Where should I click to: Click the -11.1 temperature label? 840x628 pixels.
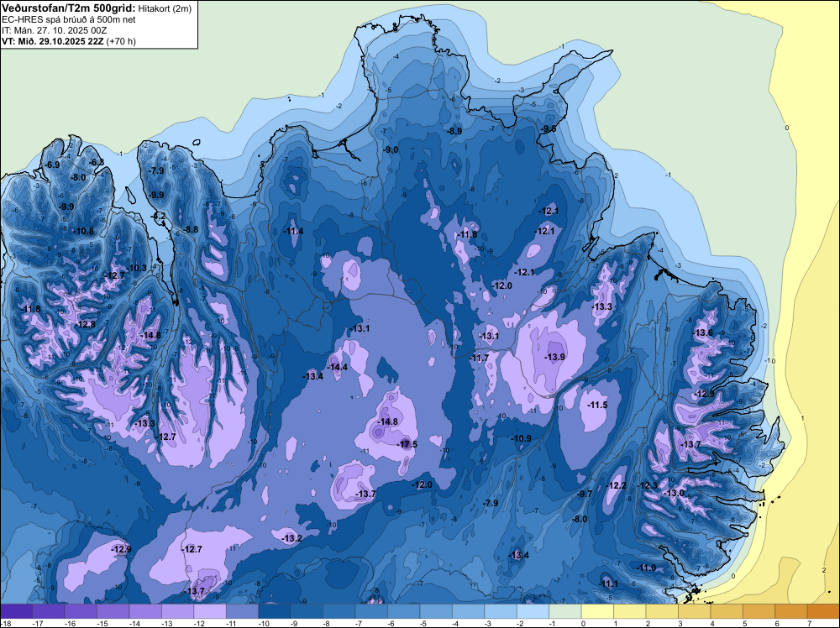(608, 584)
